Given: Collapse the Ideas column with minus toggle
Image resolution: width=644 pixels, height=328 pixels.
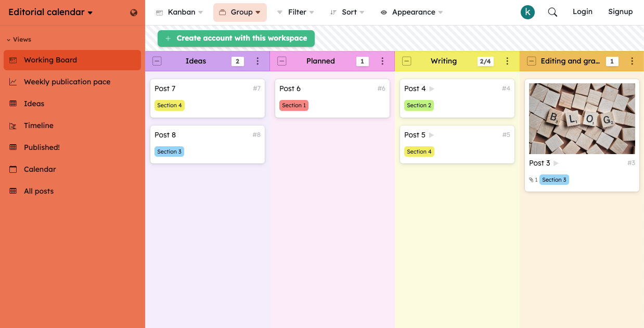Looking at the screenshot, I should (x=157, y=61).
